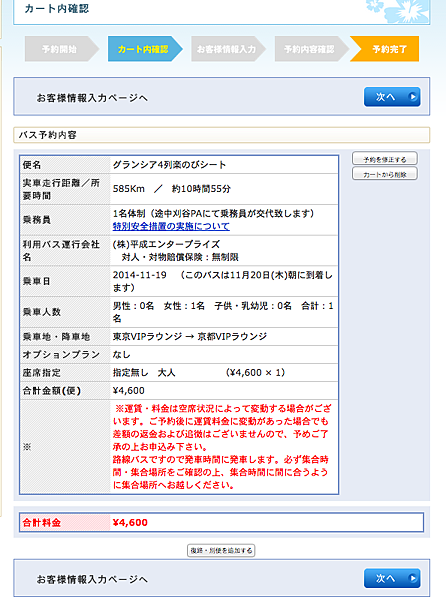Click 東京VIPラウンジ → 京都VIPラウンジ route text
This screenshot has width=446, height=600.
tap(190, 337)
